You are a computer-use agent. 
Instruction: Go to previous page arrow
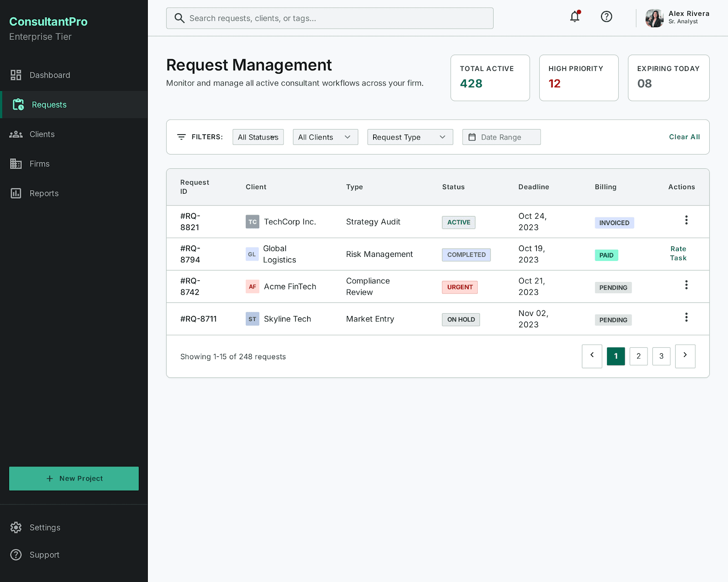coord(592,356)
